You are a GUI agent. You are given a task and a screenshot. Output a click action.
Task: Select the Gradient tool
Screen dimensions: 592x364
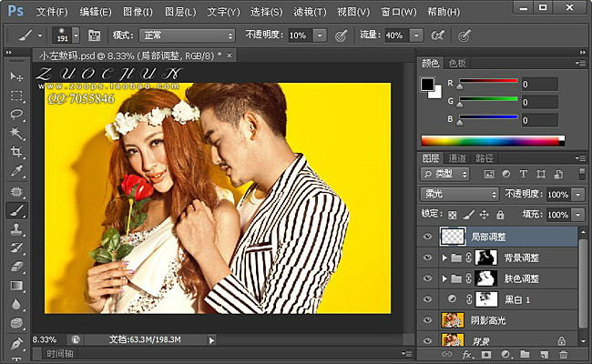16,286
